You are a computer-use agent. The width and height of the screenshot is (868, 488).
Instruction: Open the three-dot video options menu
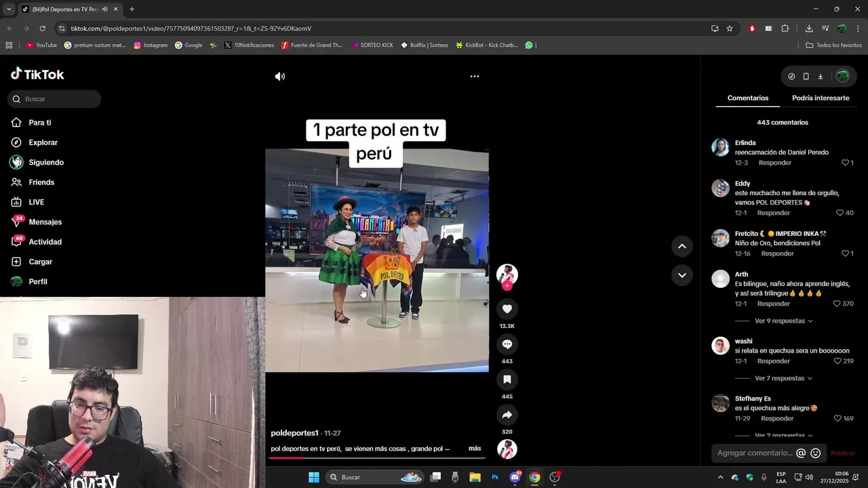(475, 77)
